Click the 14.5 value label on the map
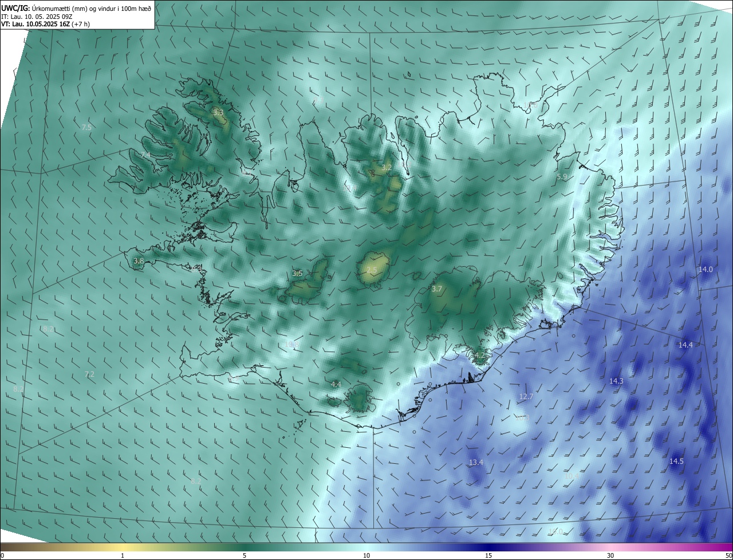This screenshot has height=560, width=733. 676,461
